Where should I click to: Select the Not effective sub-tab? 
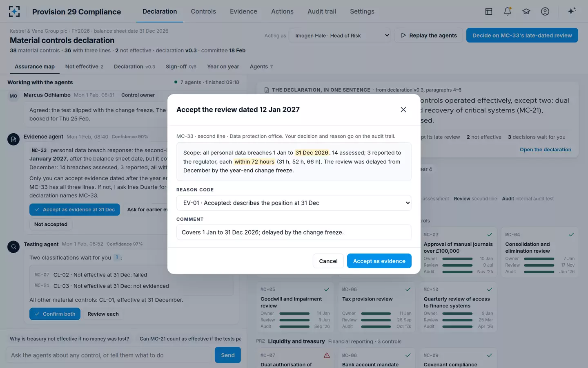tap(84, 67)
